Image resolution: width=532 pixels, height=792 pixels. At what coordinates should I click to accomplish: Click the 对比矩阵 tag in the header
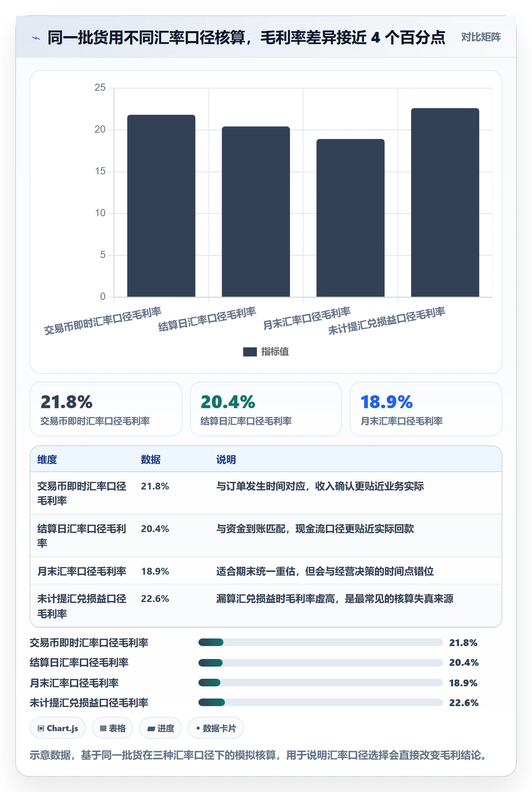click(x=481, y=37)
